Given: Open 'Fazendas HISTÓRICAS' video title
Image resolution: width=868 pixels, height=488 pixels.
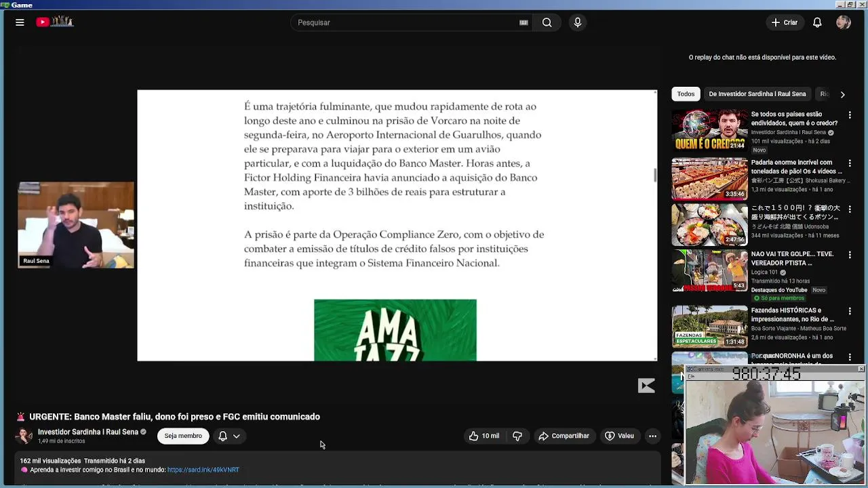Looking at the screenshot, I should click(792, 314).
